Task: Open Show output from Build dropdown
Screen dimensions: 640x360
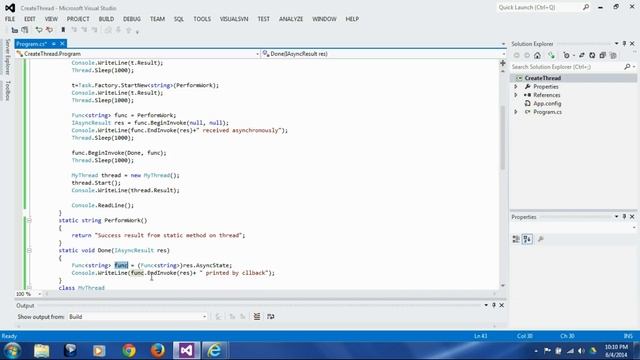Action: [x=138, y=317]
